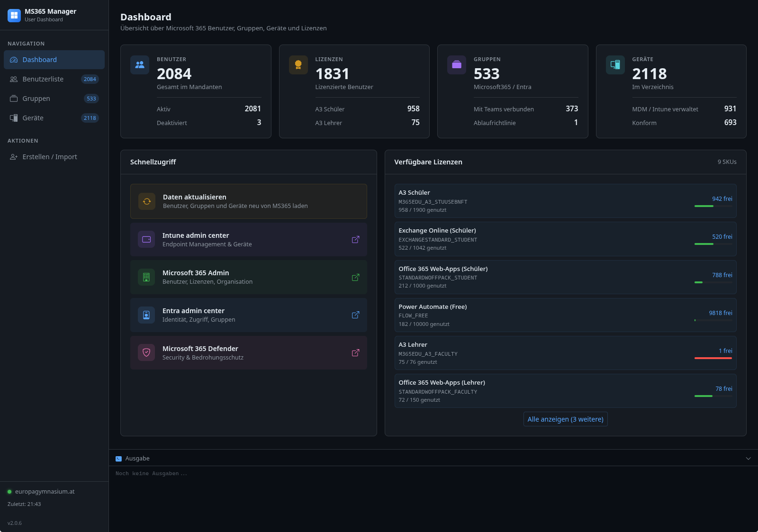This screenshot has width=758, height=532.
Task: Click the refresh icon in Daten aktualisieren
Action: coord(147,201)
